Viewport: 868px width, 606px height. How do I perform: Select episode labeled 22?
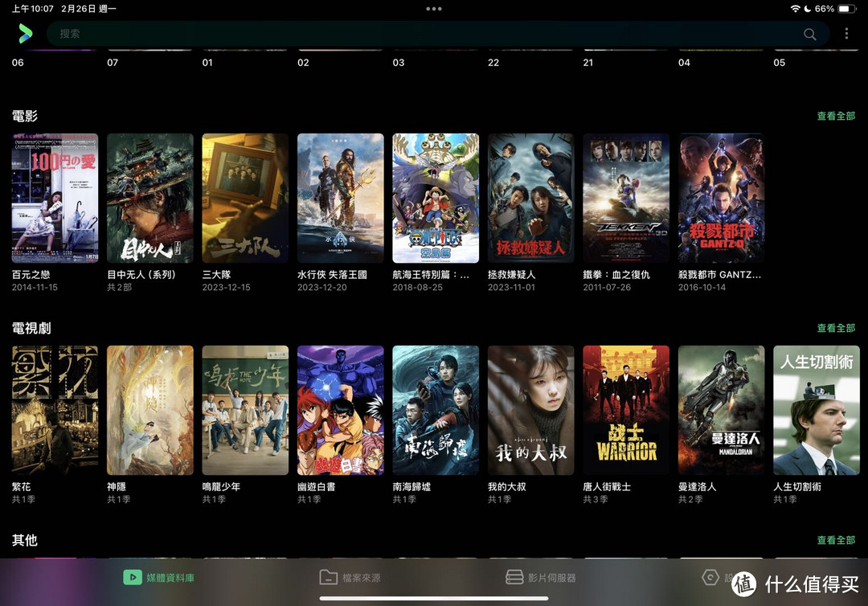[493, 63]
